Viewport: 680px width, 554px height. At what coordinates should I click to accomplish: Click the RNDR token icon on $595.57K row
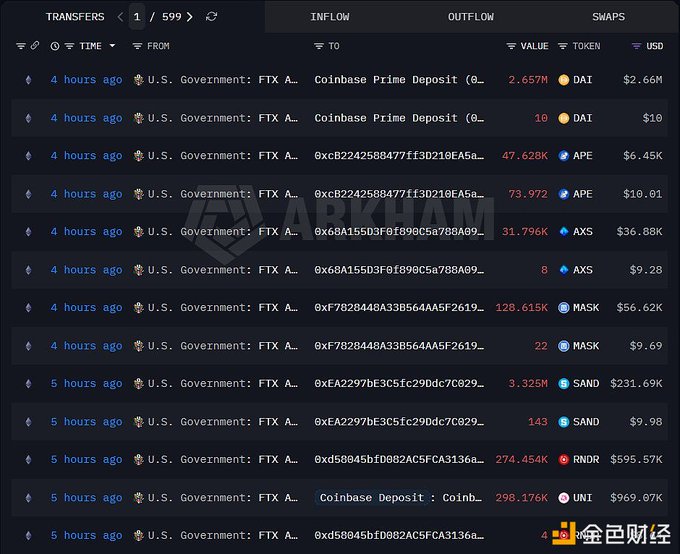click(x=563, y=459)
